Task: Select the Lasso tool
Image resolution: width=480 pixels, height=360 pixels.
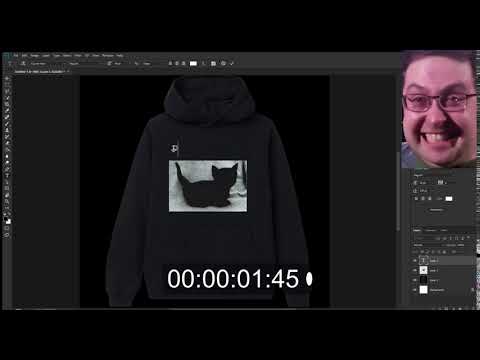Action: coord(7,91)
